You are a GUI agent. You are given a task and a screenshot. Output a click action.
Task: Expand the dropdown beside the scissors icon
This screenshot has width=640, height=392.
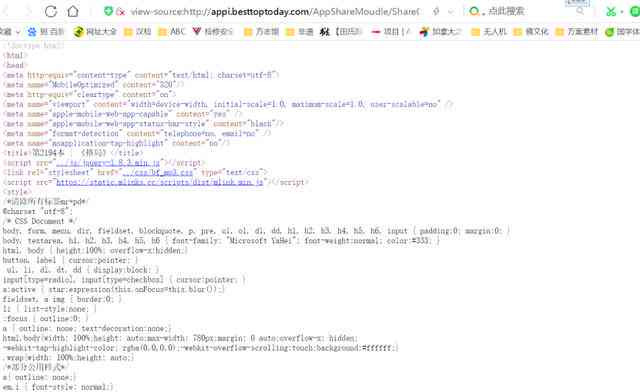tap(622, 12)
